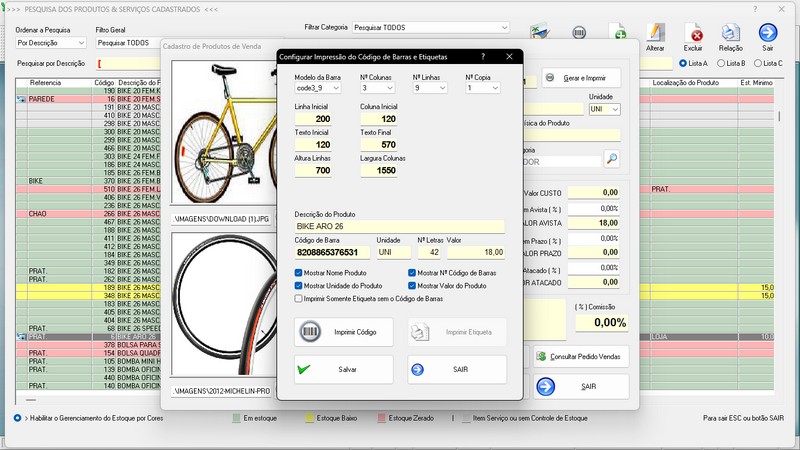Click the Sair blue arrow icon in toolbar
This screenshot has width=800, height=450.
coord(768,33)
